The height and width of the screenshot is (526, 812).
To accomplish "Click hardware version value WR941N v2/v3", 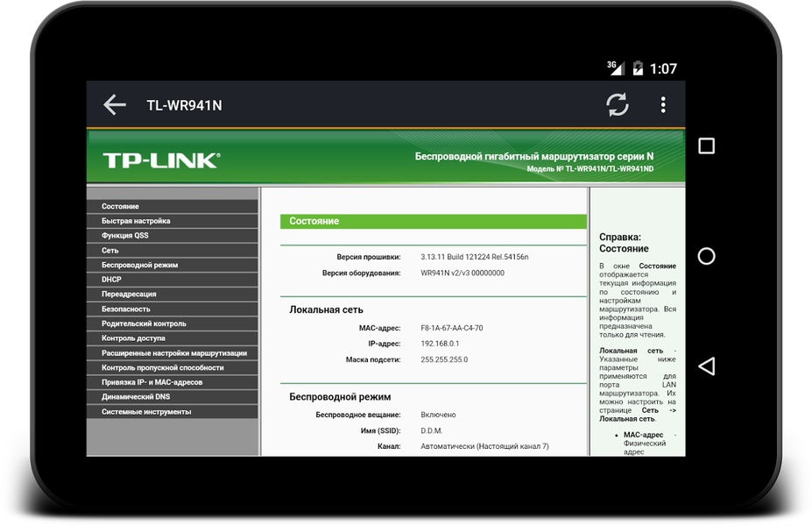I will [x=462, y=274].
